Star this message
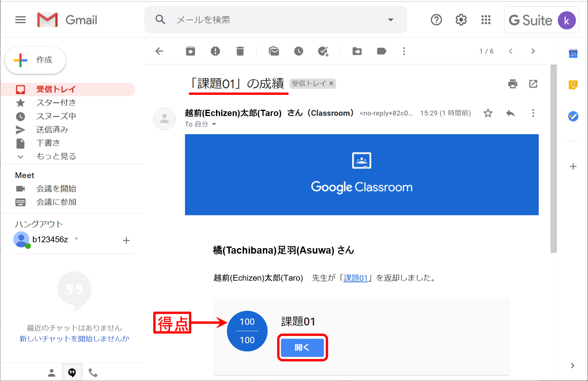Image resolution: width=588 pixels, height=381 pixels. click(x=488, y=113)
